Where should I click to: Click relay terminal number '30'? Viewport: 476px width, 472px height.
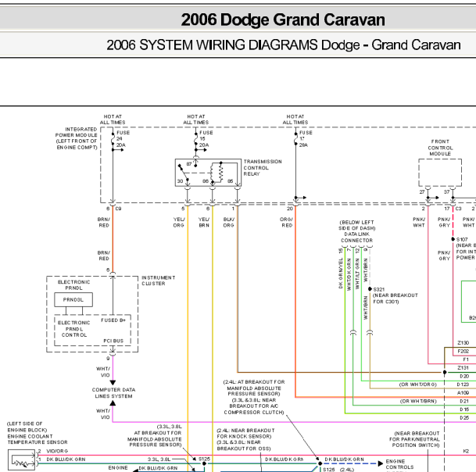(180, 181)
